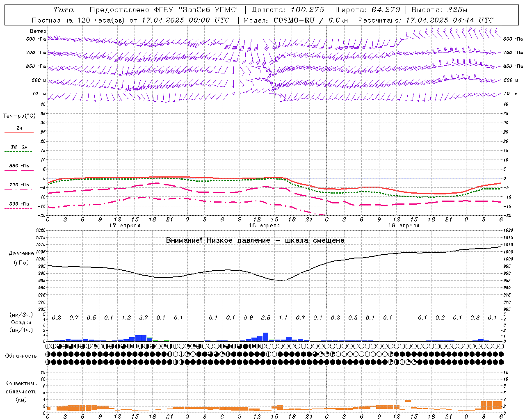
Task: Click the 1.2 precipitation total value
Action: pos(126,317)
